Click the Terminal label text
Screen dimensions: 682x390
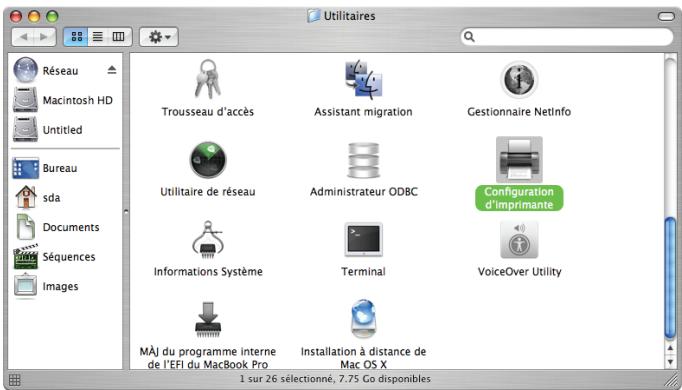coord(364,272)
